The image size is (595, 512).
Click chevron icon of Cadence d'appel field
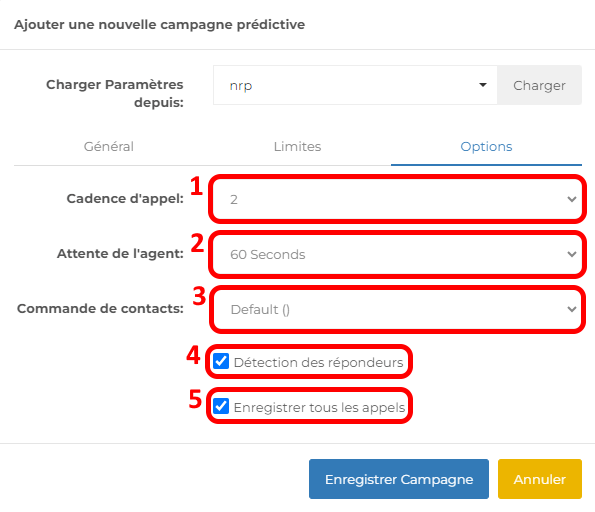pyautogui.click(x=571, y=199)
